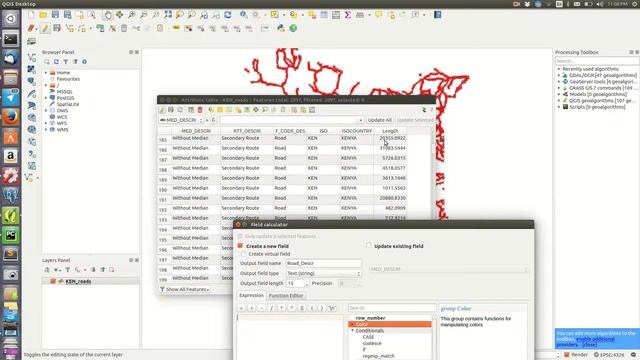Launch Firefox from the Ubuntu dock
Screen dimensions: 640x360
tap(11, 118)
